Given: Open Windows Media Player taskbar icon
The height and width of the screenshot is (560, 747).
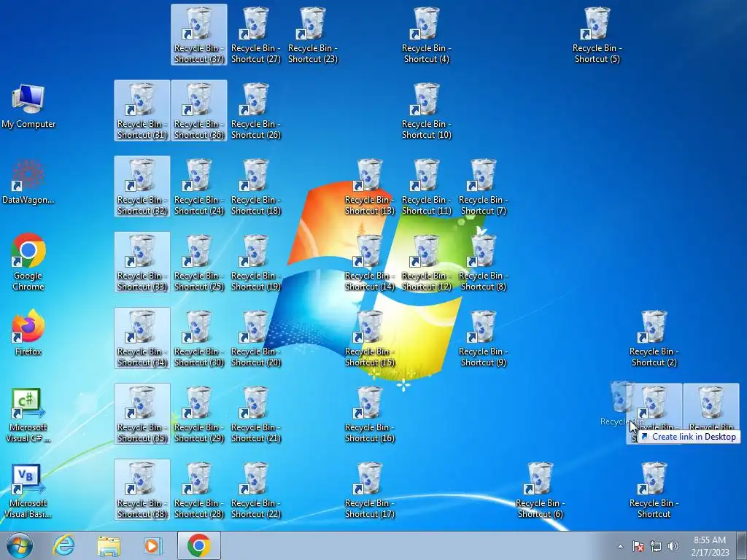Looking at the screenshot, I should click(153, 545).
